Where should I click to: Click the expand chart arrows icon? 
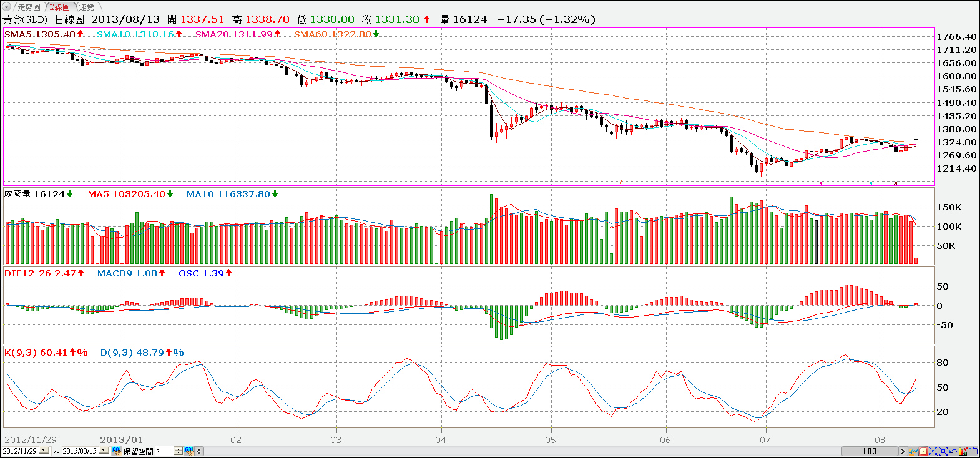click(x=943, y=451)
